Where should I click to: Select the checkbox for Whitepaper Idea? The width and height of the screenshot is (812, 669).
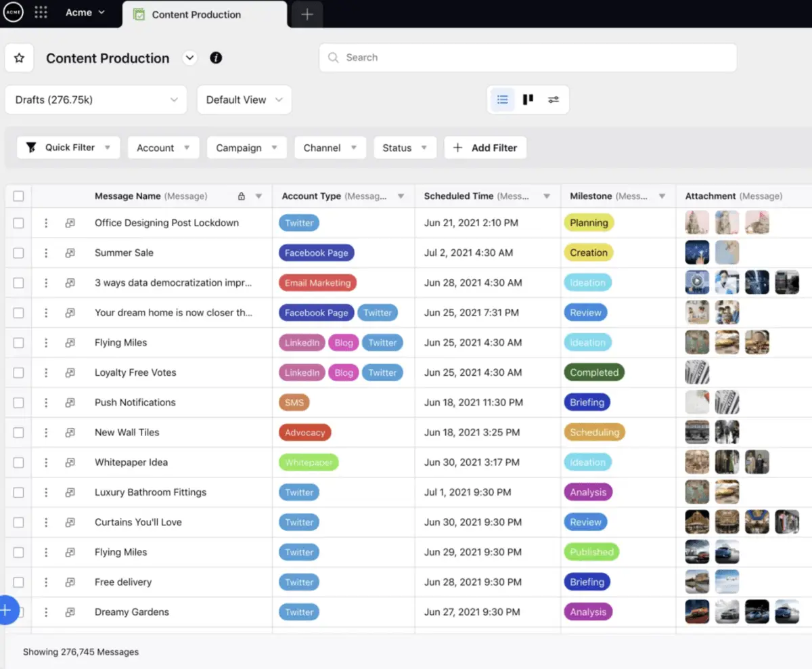coord(17,462)
